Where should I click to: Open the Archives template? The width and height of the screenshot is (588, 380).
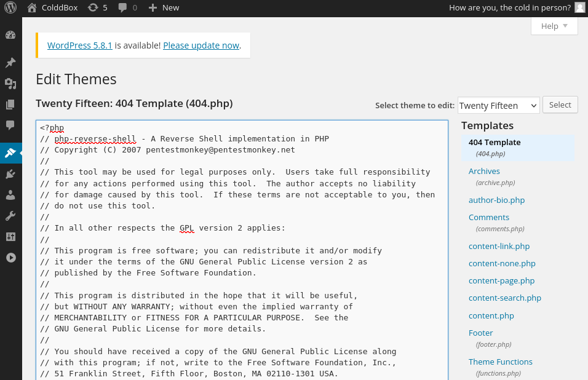[484, 172]
